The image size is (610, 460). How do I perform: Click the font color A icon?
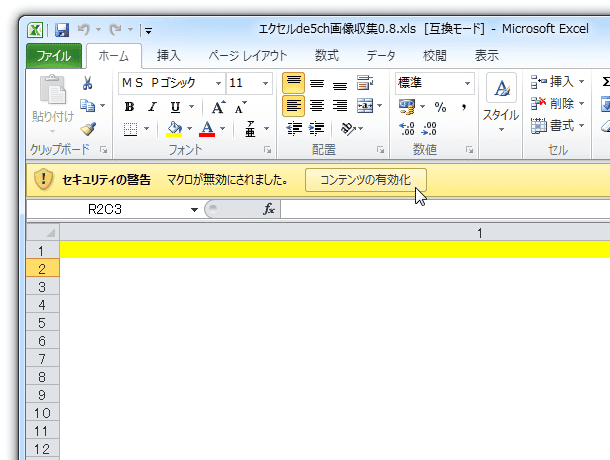[207, 129]
